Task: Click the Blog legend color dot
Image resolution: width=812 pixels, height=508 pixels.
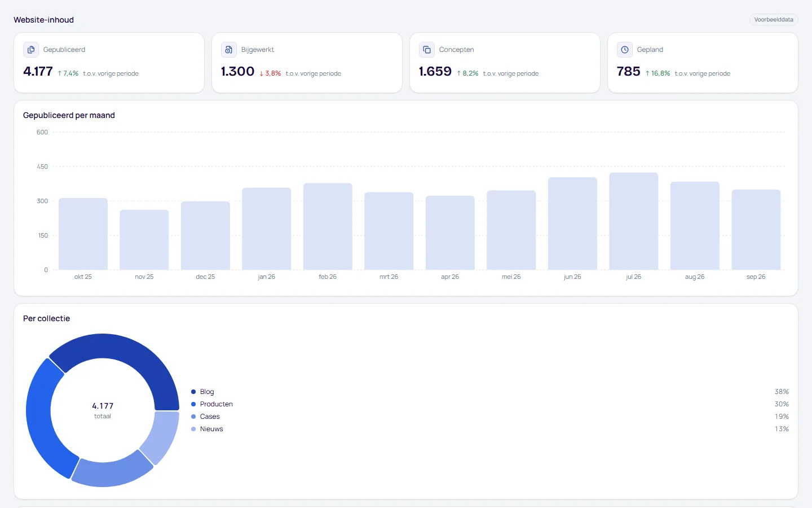Action: [193, 392]
